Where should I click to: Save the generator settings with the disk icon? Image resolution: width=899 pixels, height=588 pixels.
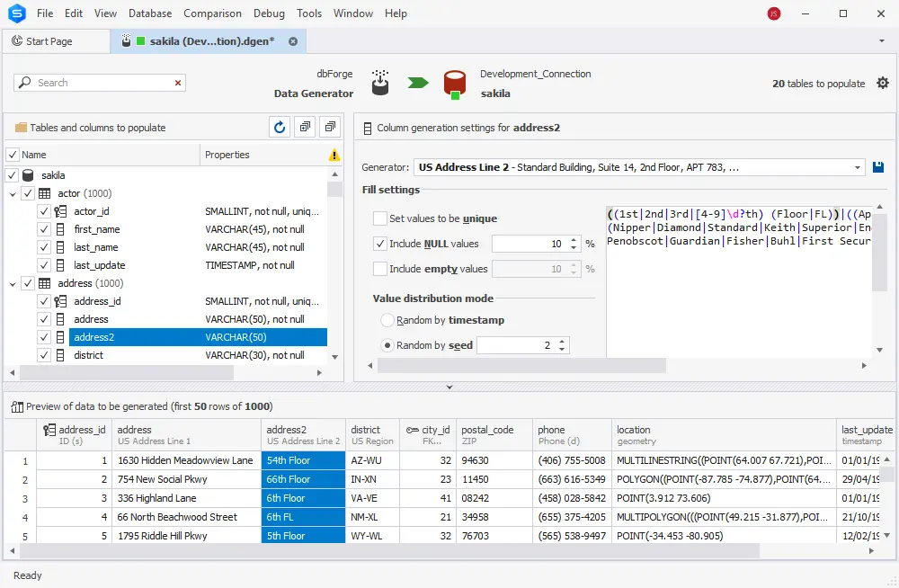877,167
